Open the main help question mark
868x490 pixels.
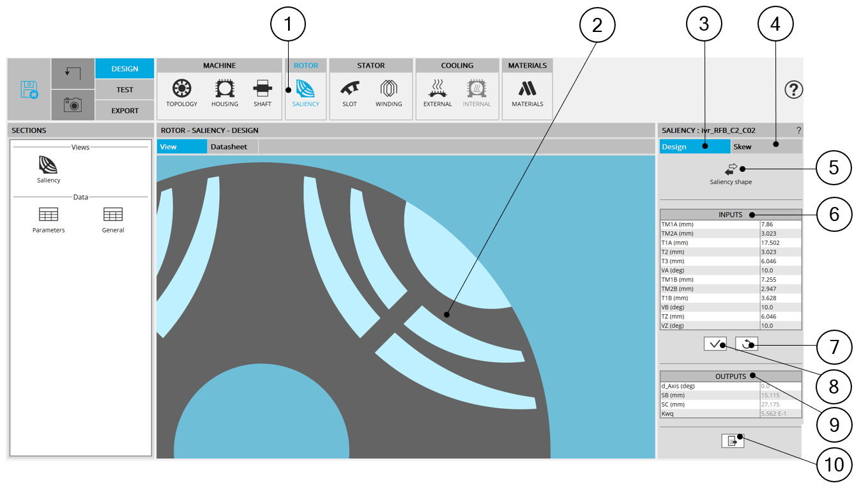click(x=793, y=90)
